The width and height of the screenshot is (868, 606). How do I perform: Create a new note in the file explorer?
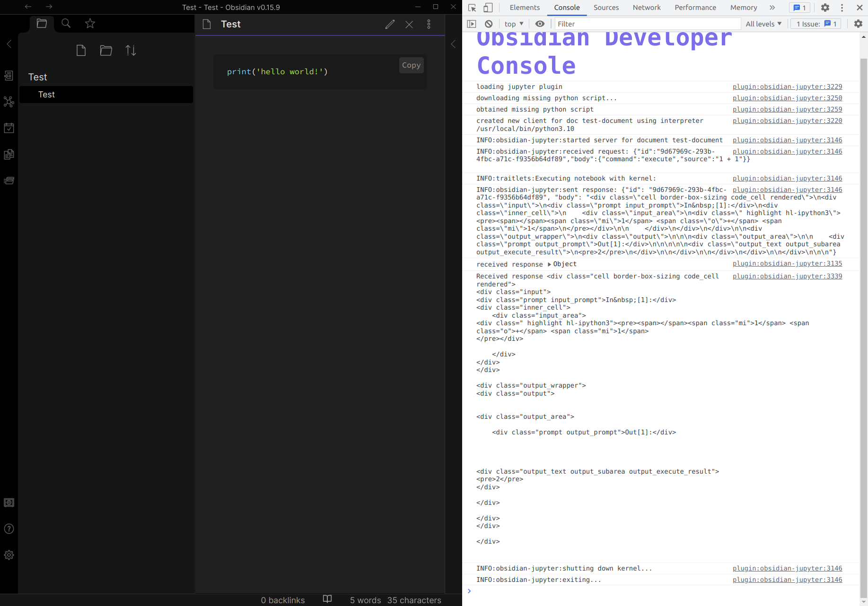tap(81, 50)
